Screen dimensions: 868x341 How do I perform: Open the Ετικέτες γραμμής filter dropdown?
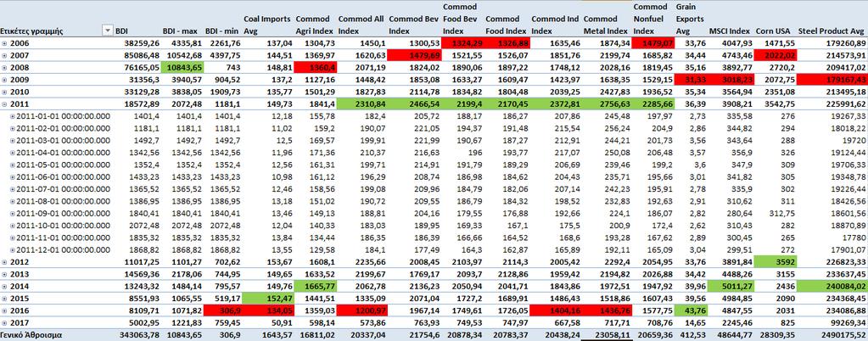[x=108, y=31]
